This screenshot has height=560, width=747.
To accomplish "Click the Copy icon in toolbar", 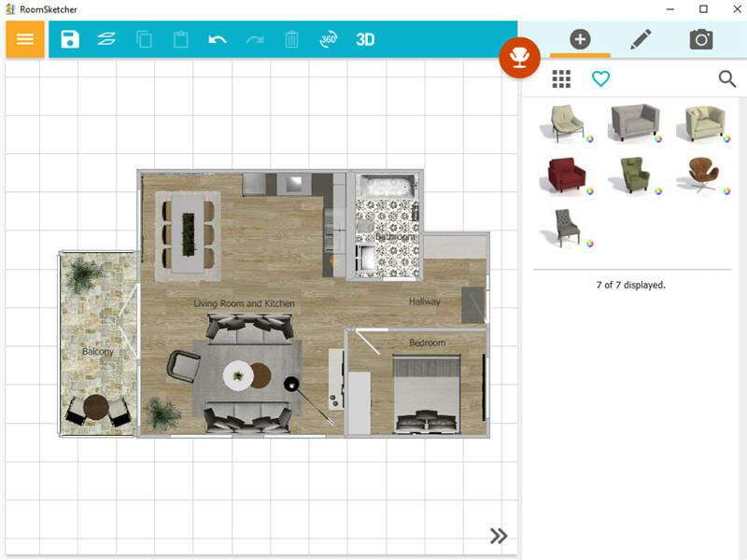I will tap(144, 39).
